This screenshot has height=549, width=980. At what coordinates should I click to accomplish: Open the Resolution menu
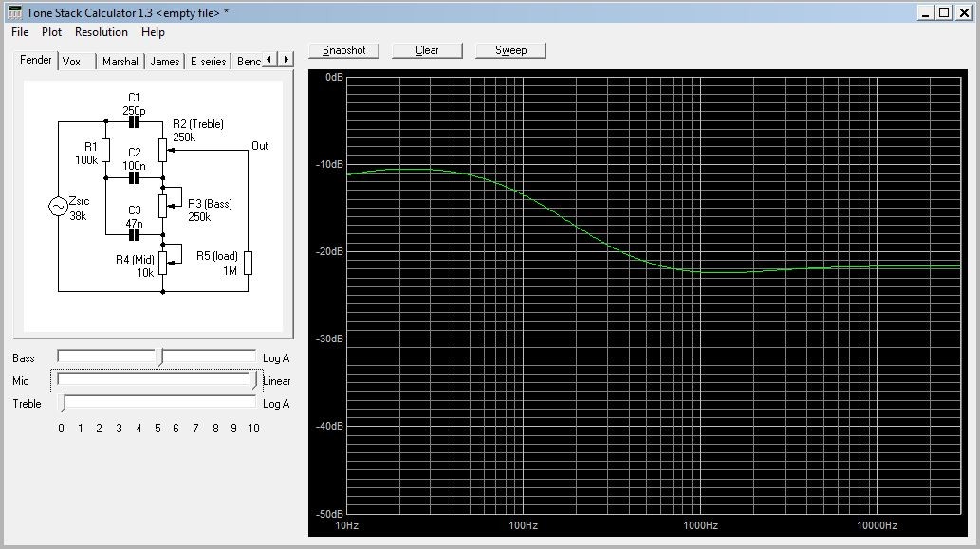pos(102,32)
